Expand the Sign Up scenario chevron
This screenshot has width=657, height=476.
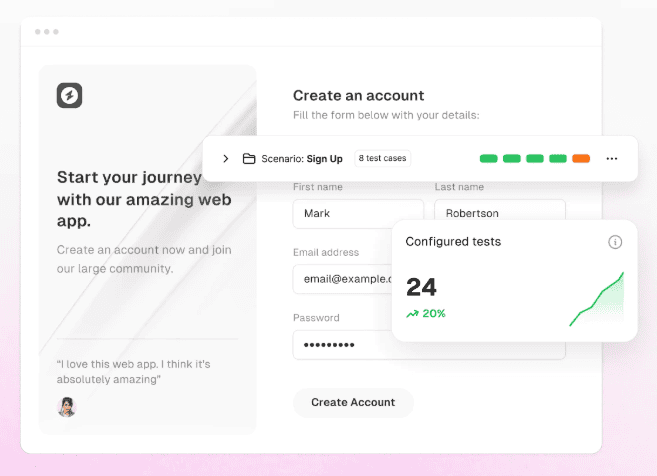(225, 159)
